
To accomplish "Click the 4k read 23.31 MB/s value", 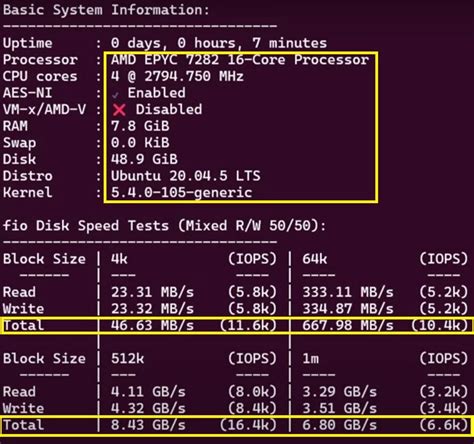I will tap(152, 292).
